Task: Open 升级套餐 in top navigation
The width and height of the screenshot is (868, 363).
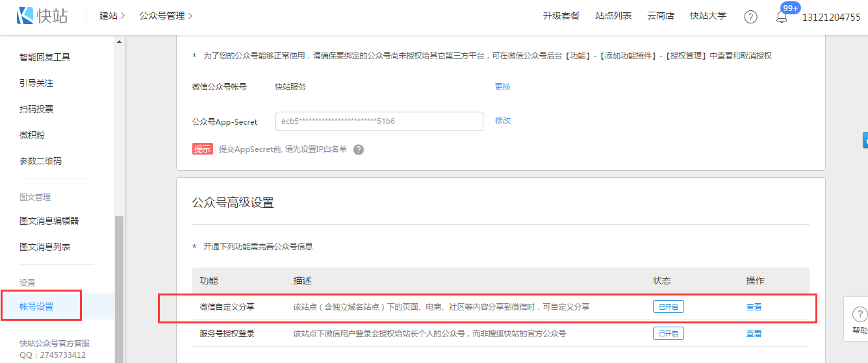Action: click(561, 16)
